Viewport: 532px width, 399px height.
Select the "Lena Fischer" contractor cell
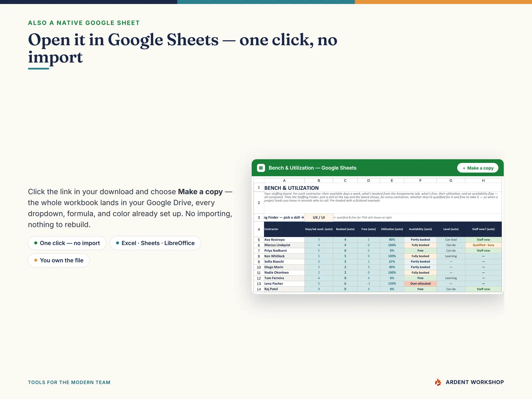tap(284, 284)
